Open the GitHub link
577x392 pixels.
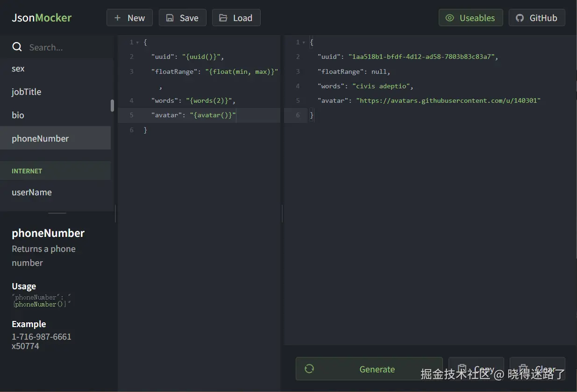pyautogui.click(x=537, y=18)
